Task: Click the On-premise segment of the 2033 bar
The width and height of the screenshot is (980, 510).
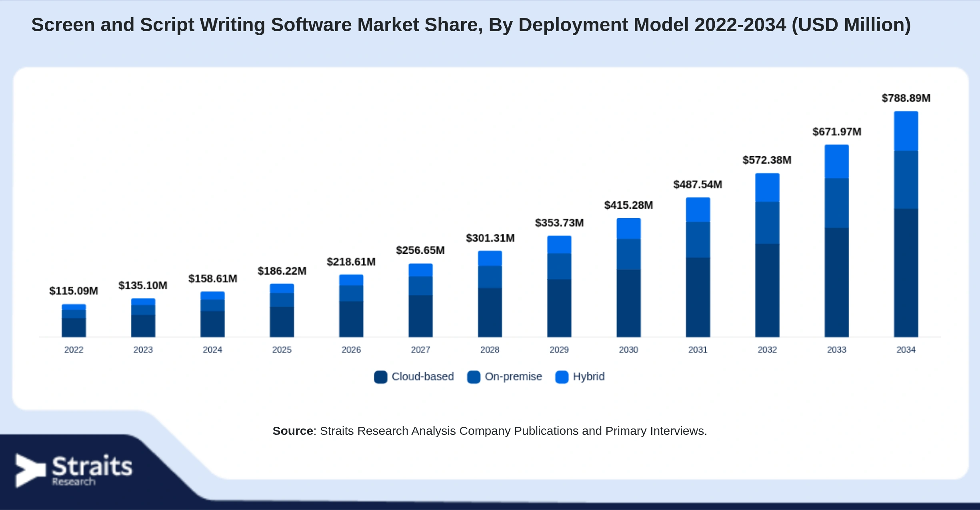Action: [836, 203]
